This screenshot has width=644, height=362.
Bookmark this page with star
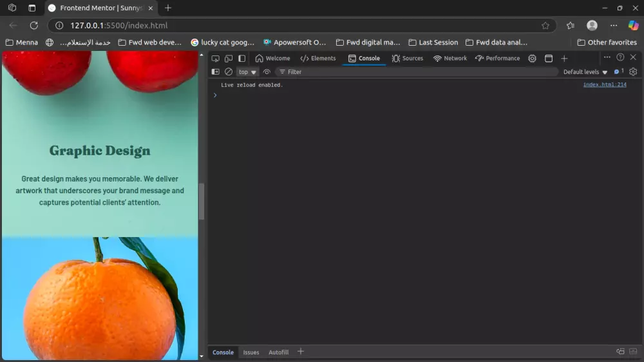[x=545, y=26]
